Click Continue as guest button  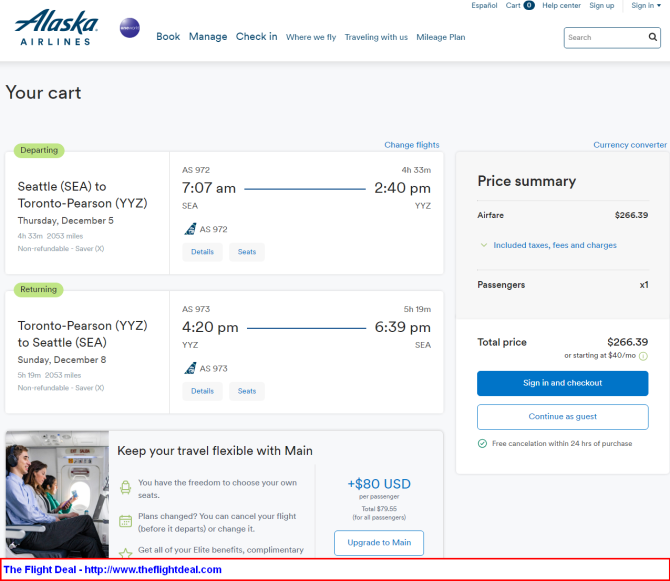click(562, 417)
